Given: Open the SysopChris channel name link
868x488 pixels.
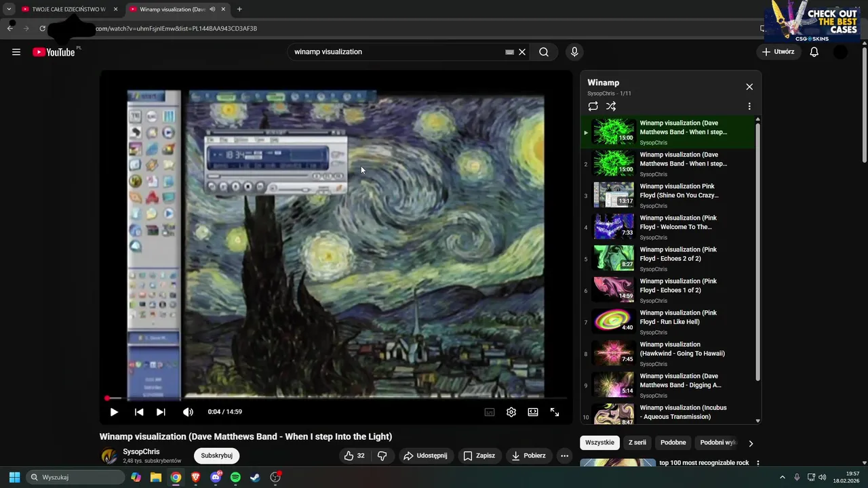Looking at the screenshot, I should coord(141,451).
